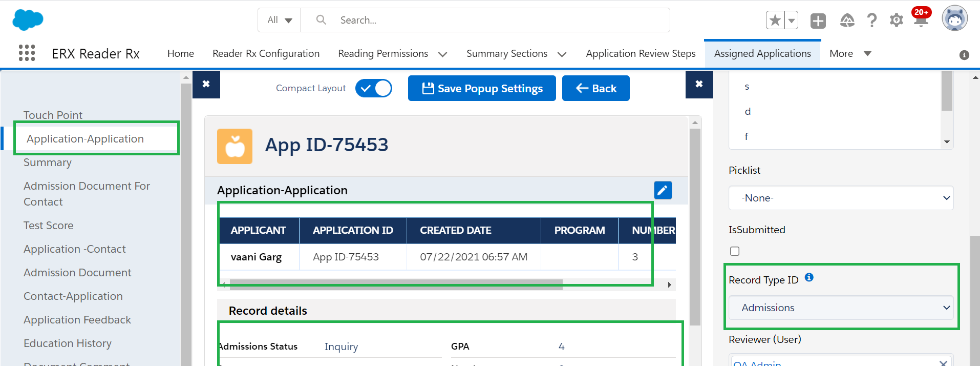Toggle the Compact Layout switch
Viewport: 980px width, 366px height.
[374, 88]
